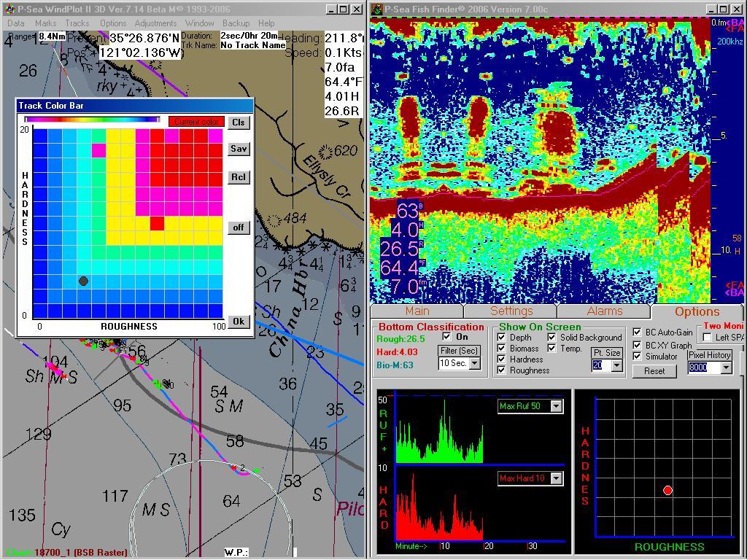Screen dimensions: 747x560
Task: Select the isolated red cell in yellow area
Action: (158, 223)
